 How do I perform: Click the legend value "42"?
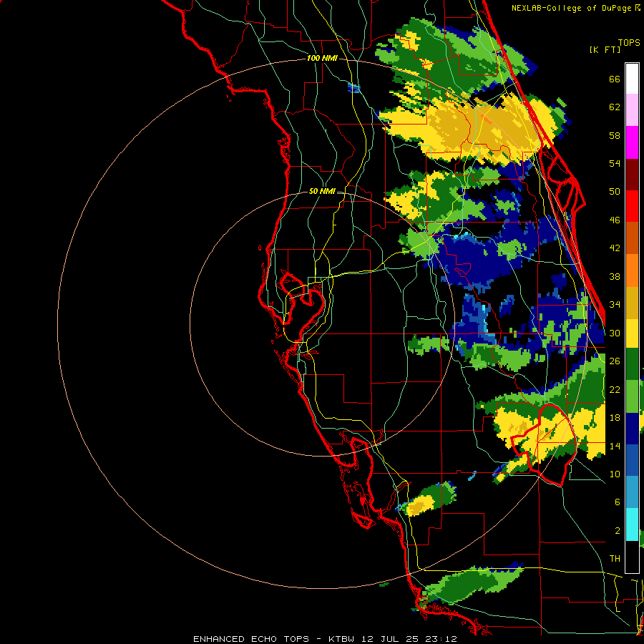click(615, 248)
